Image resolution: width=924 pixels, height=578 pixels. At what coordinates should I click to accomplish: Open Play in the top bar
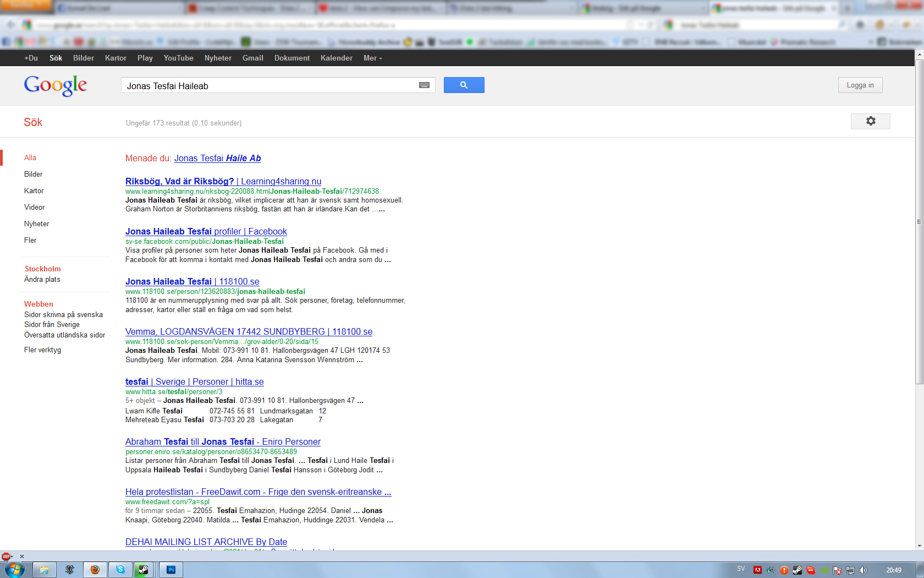coord(145,58)
